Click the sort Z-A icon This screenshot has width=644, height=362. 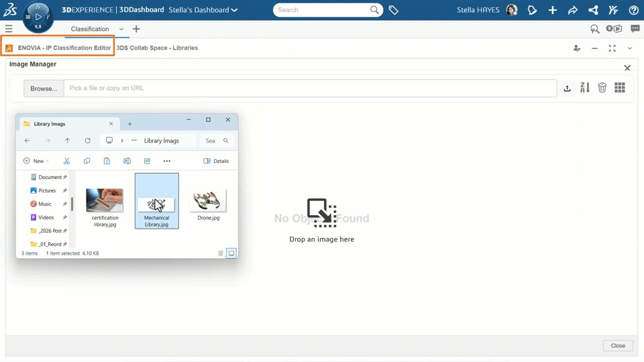tap(585, 87)
